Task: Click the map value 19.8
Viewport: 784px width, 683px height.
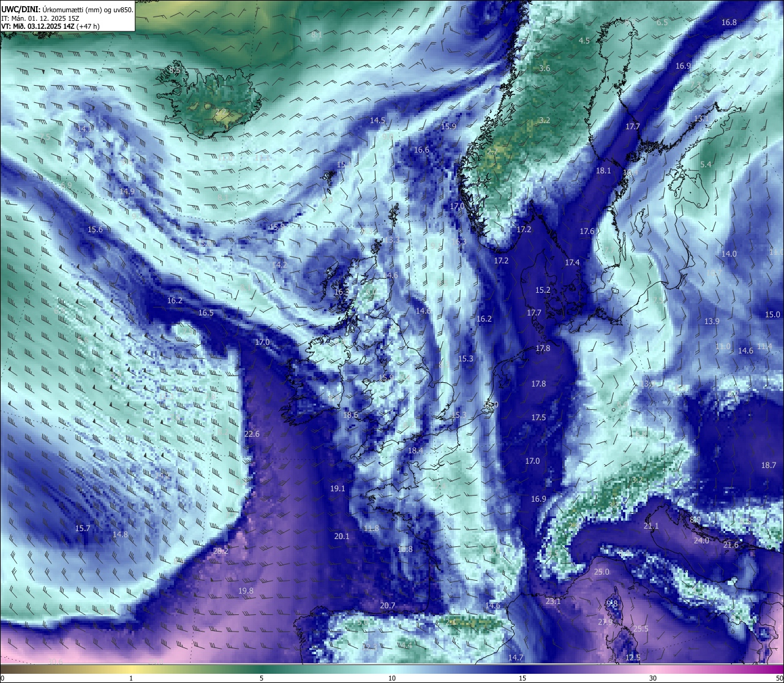Action: (246, 591)
